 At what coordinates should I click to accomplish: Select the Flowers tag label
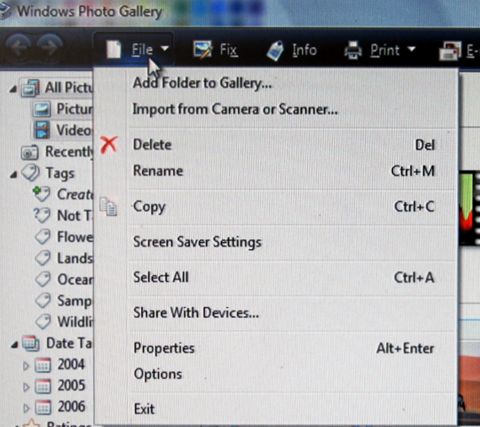(75, 237)
